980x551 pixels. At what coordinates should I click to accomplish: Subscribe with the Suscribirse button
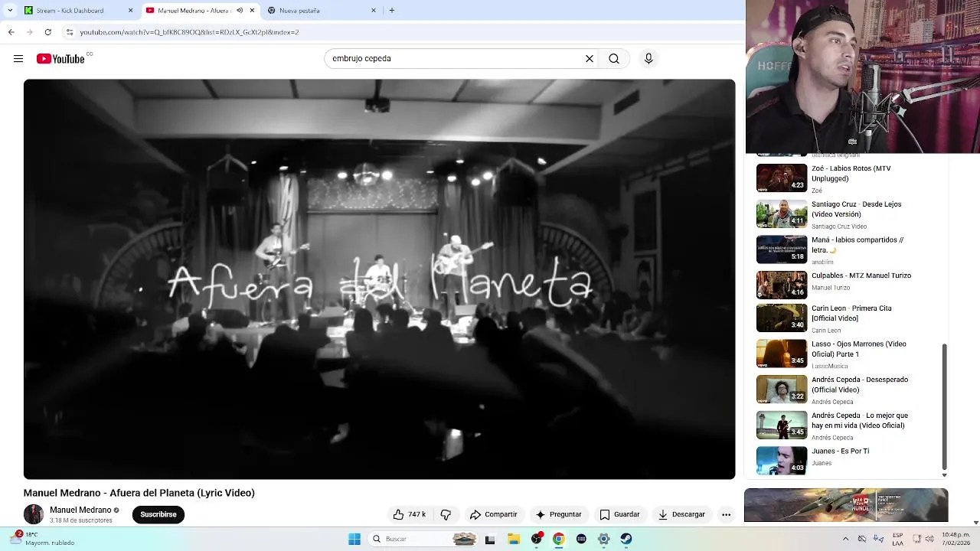point(158,514)
